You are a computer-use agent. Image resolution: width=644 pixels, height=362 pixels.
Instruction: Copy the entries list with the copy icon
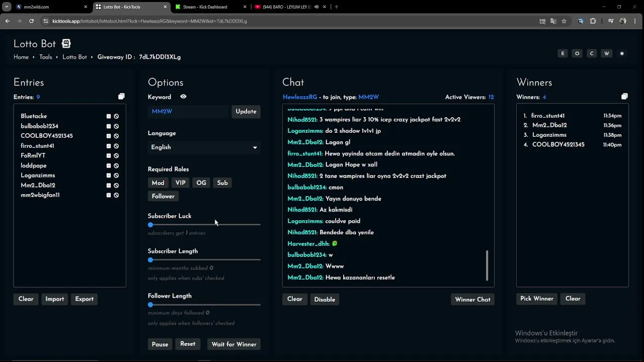click(x=121, y=97)
